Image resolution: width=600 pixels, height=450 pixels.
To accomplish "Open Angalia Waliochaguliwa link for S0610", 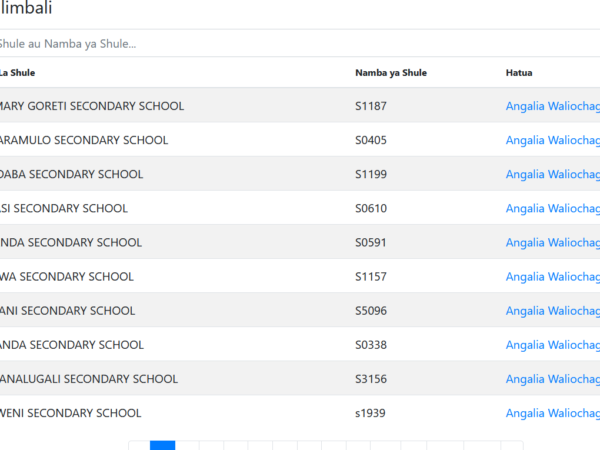I will point(553,208).
